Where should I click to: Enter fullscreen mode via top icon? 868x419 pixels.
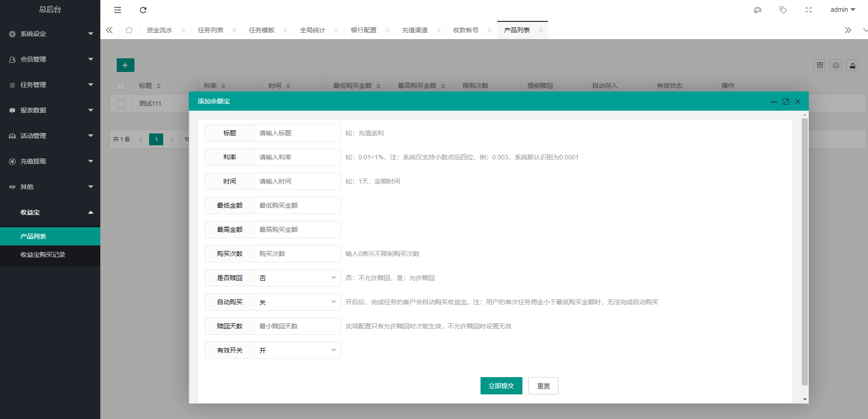809,10
